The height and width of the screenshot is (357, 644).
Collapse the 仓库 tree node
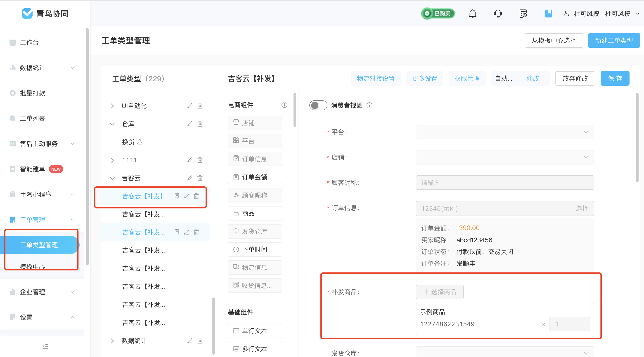pos(112,124)
